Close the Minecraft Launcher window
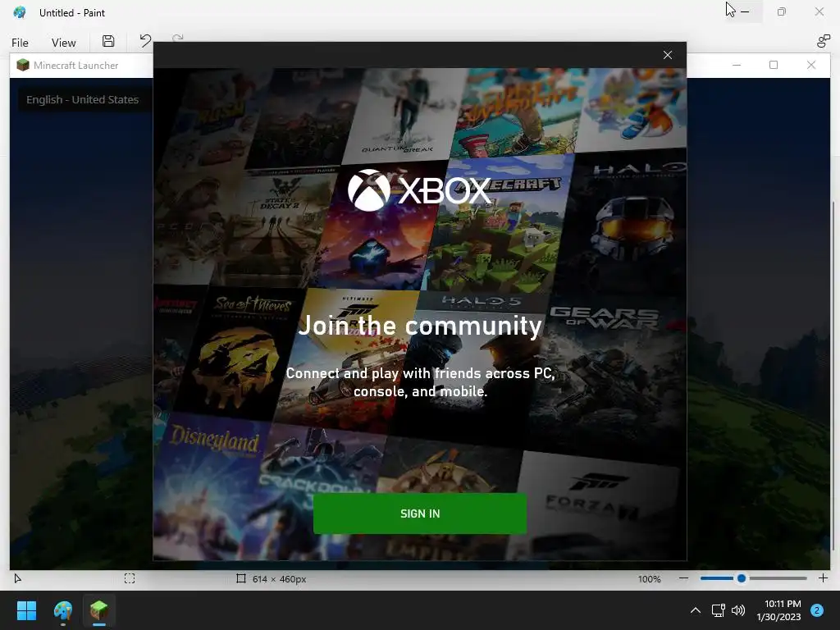This screenshot has width=840, height=630. tap(811, 65)
